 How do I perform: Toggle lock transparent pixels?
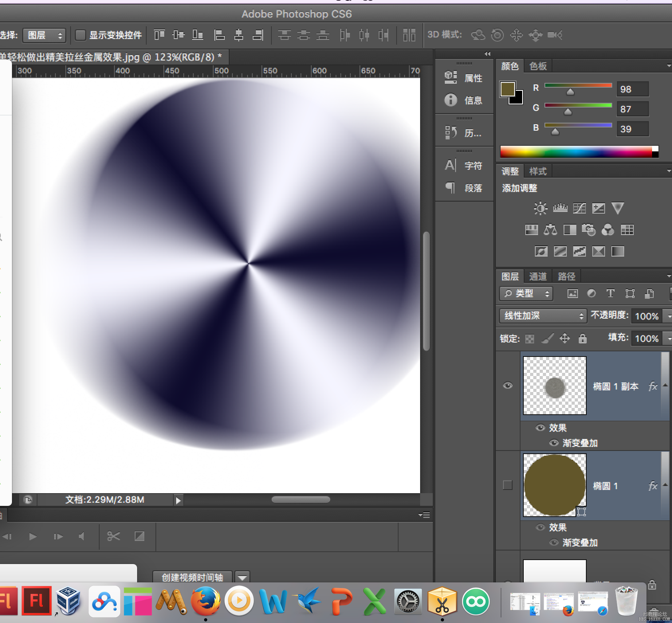[530, 339]
